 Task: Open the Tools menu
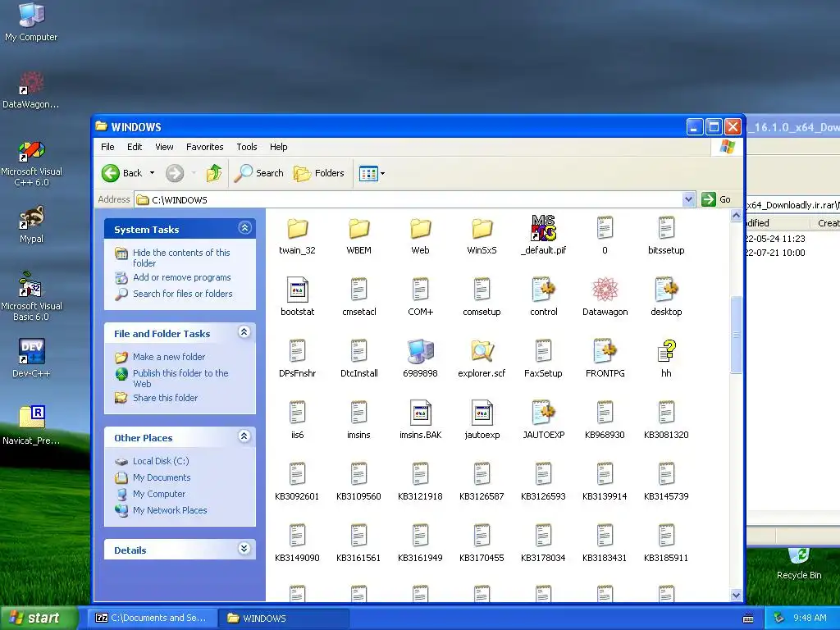point(247,147)
